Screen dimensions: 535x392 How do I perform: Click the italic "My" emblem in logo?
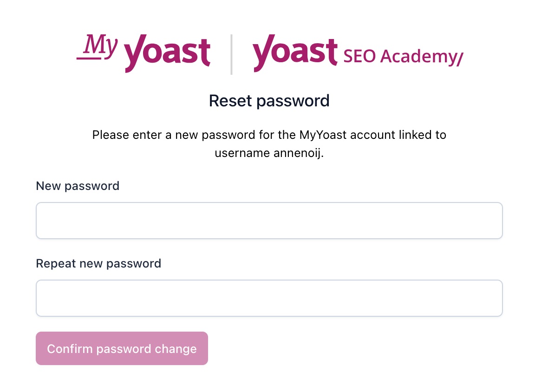click(98, 47)
